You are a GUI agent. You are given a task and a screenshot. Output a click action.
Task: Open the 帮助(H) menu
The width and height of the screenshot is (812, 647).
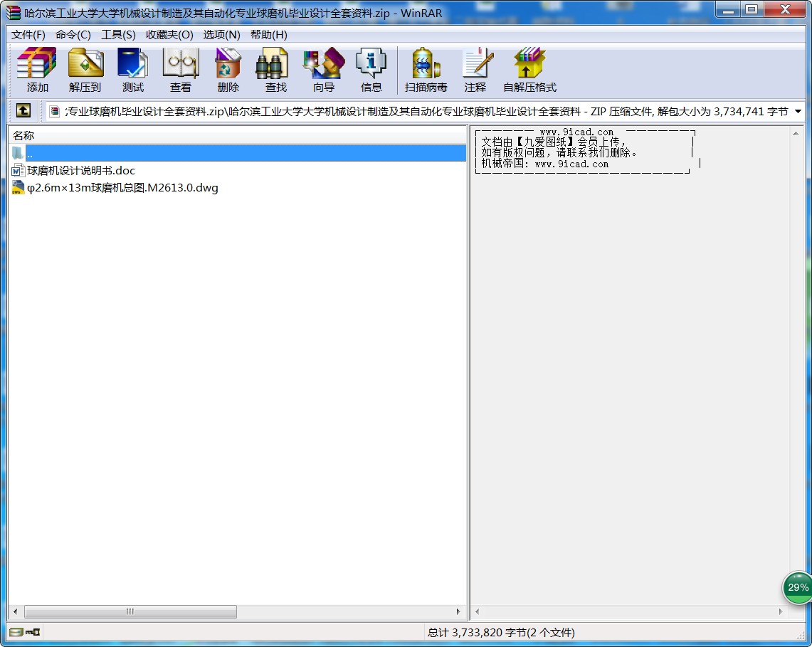(269, 35)
